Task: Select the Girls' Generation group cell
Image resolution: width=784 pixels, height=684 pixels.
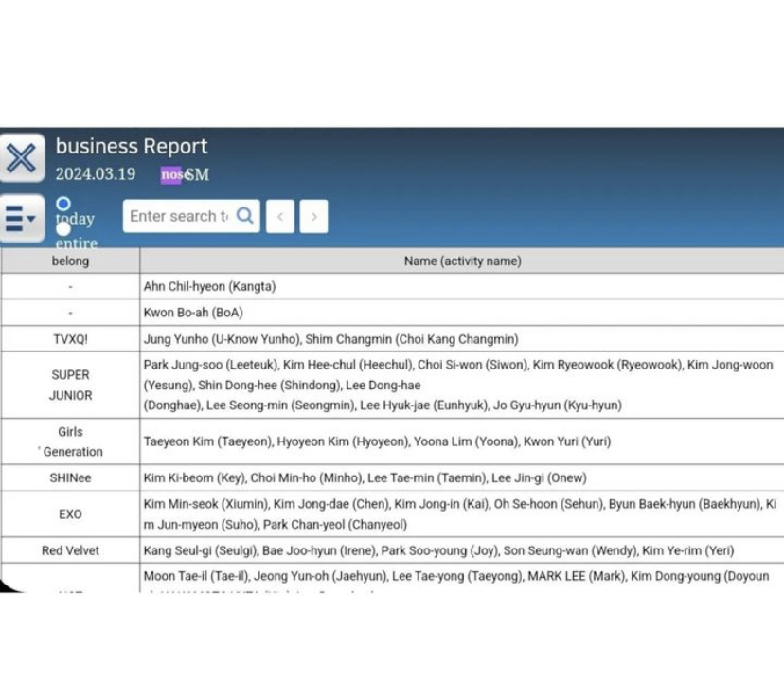Action: tap(70, 441)
